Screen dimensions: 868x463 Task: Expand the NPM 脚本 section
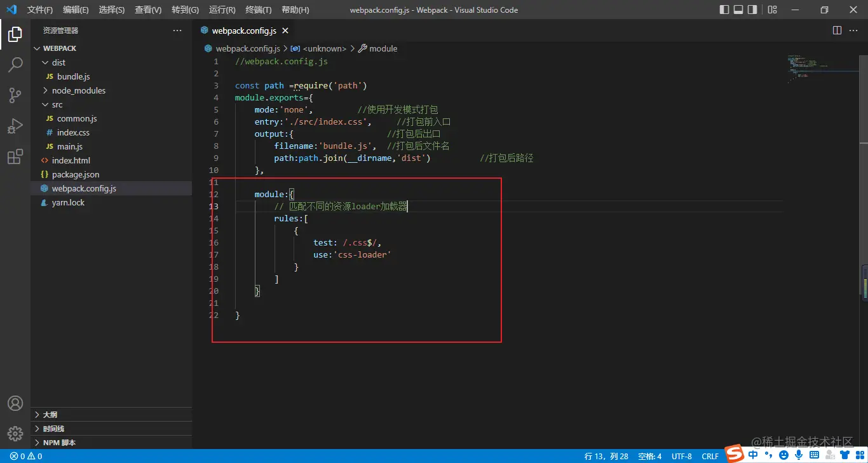[111, 443]
